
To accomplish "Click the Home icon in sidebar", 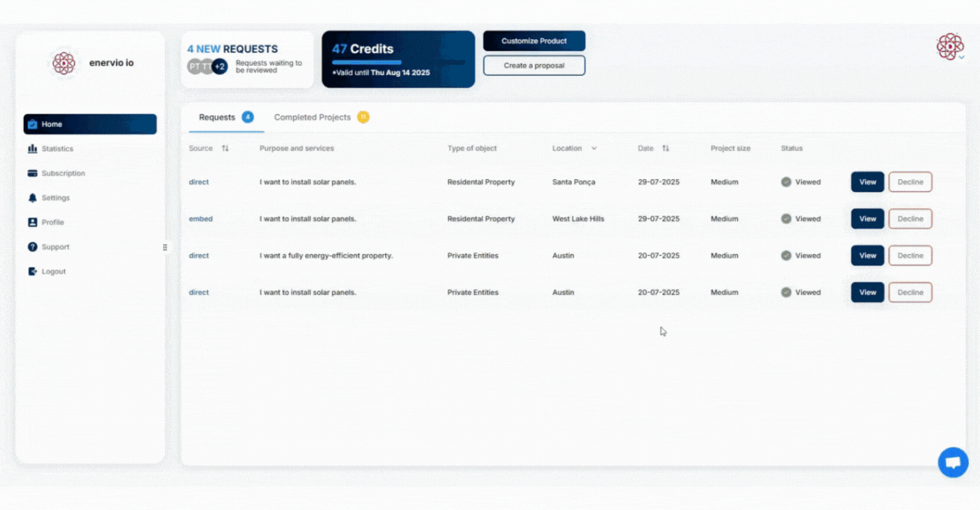I will click(32, 125).
